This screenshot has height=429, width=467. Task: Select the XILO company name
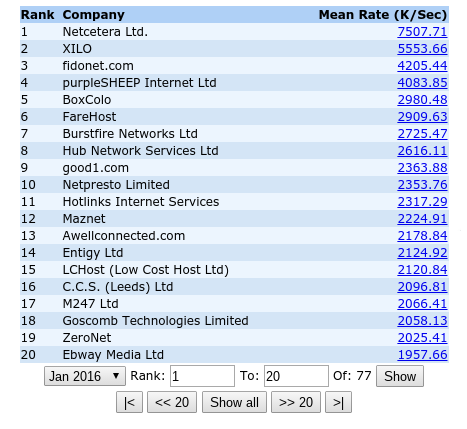pos(77,49)
